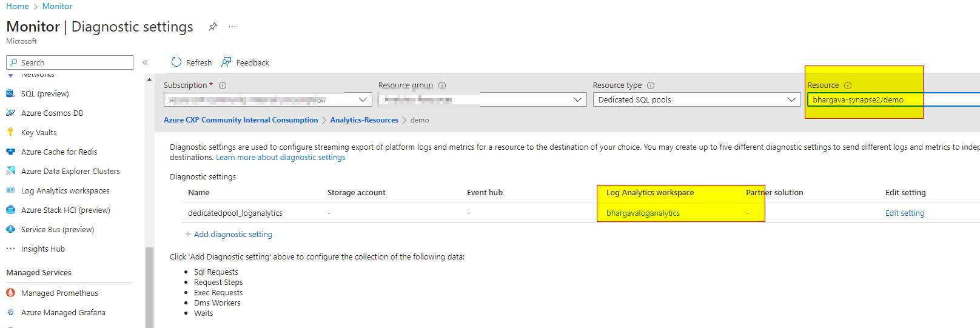The height and width of the screenshot is (328, 980).
Task: Open the Resource type dropdown showing Dedicated SQL pools
Action: pyautogui.click(x=697, y=99)
